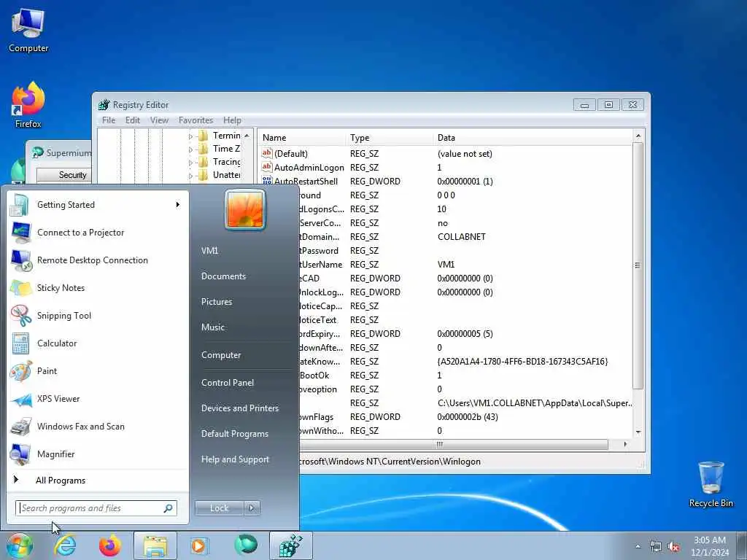The image size is (747, 560).
Task: Open the Favorites menu in Registry Editor
Action: [x=196, y=120]
